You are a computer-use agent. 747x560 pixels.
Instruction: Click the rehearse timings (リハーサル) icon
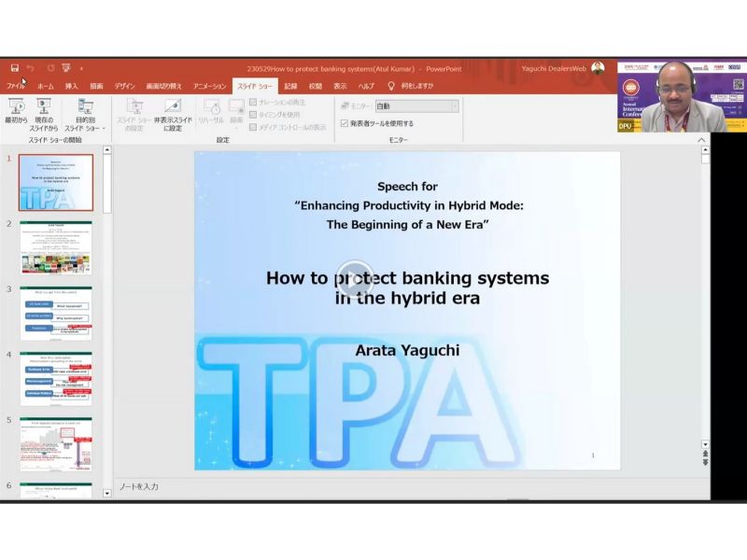[211, 111]
